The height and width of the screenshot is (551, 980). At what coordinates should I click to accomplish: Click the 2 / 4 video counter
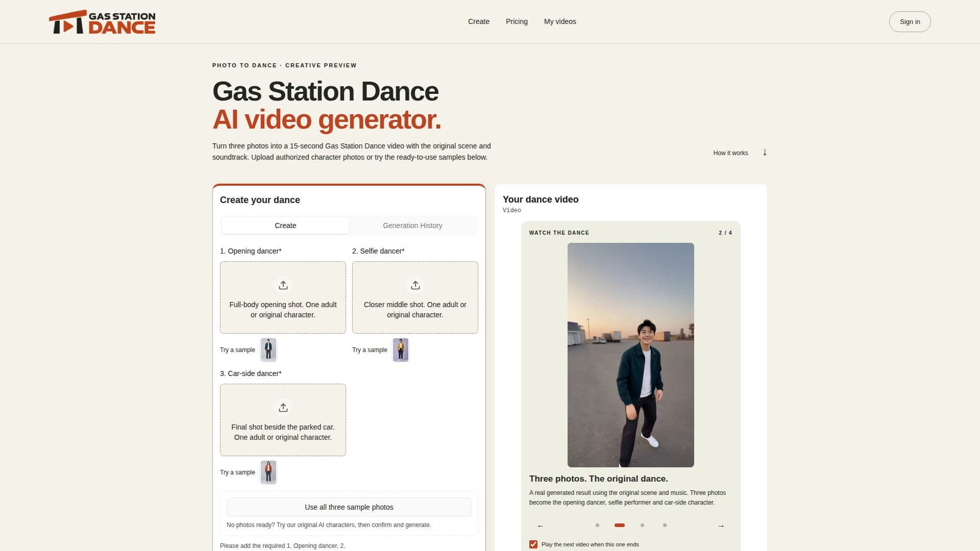725,233
